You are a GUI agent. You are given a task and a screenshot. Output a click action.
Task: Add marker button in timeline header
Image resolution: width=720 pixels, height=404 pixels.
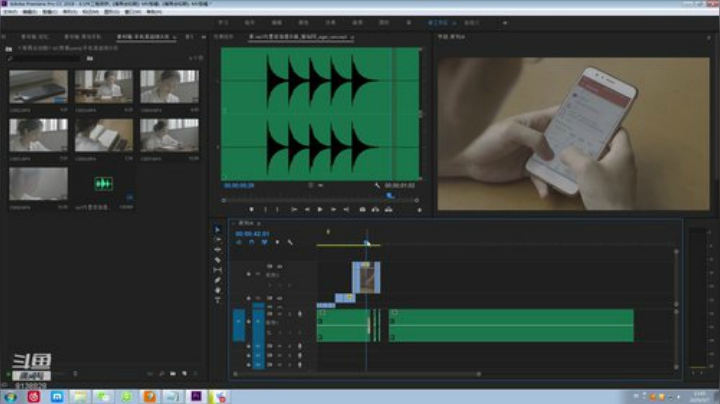277,242
